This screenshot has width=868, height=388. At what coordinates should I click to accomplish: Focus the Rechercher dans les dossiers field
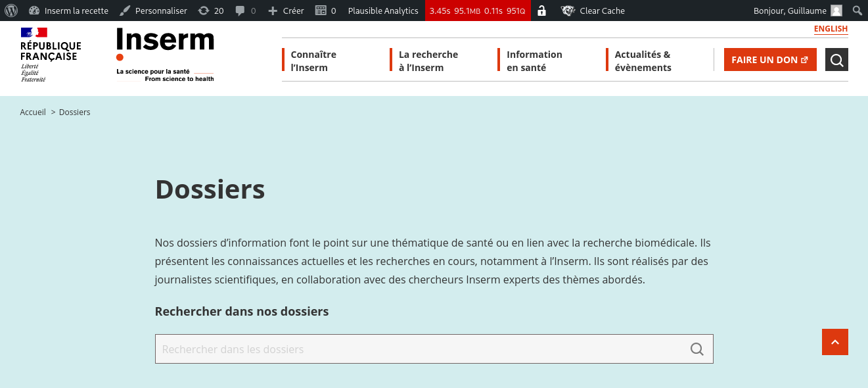[x=421, y=349]
